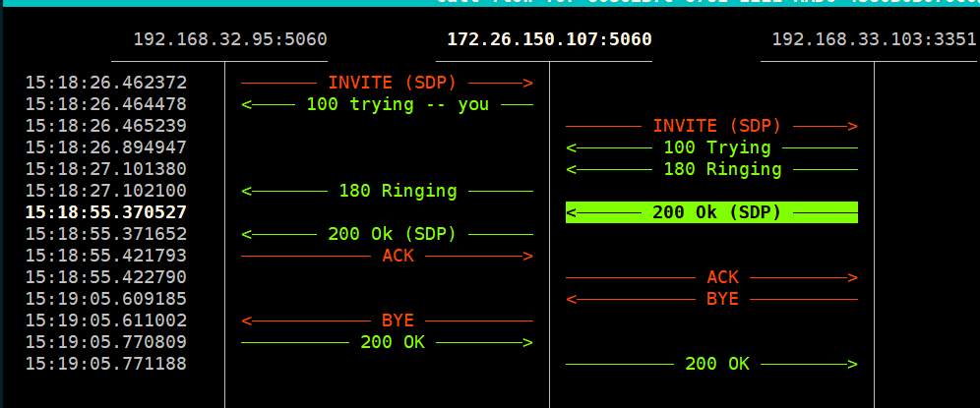Select the 200 OK at timestamp 15:19:05.770809
Image resolution: width=980 pixels, height=408 pixels.
point(392,342)
